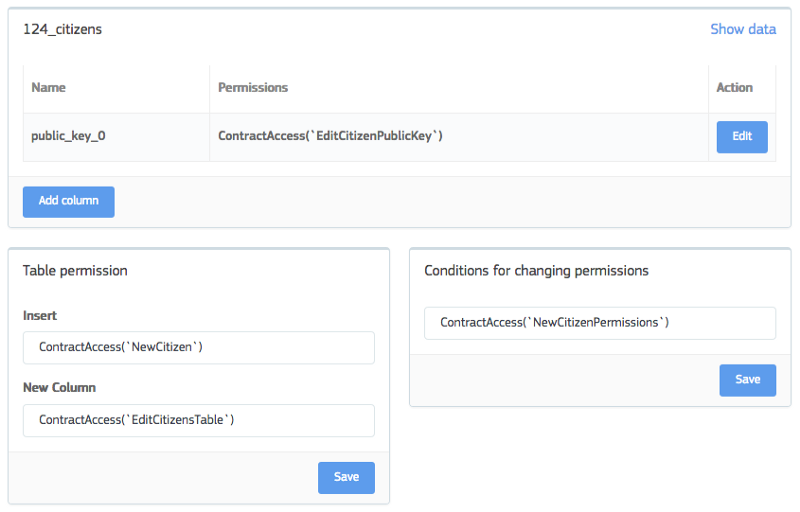This screenshot has height=512, width=800.
Task: Save the Table permission settings
Action: coord(346,477)
